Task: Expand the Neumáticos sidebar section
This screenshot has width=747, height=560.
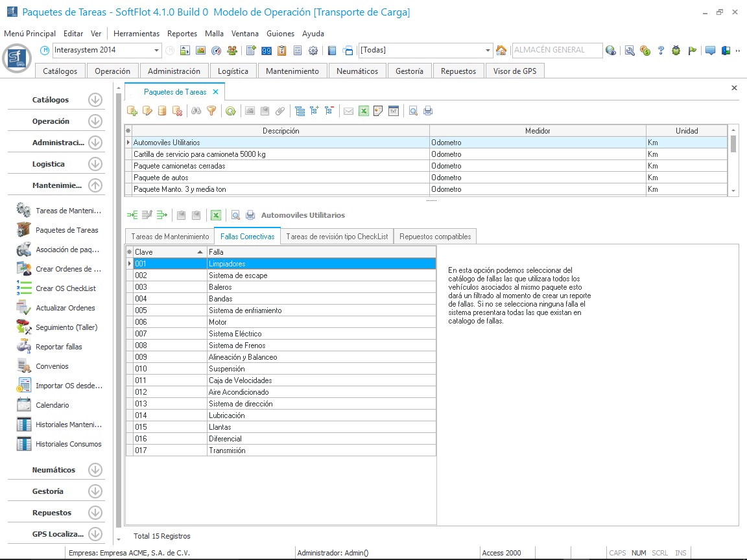Action: pos(95,470)
